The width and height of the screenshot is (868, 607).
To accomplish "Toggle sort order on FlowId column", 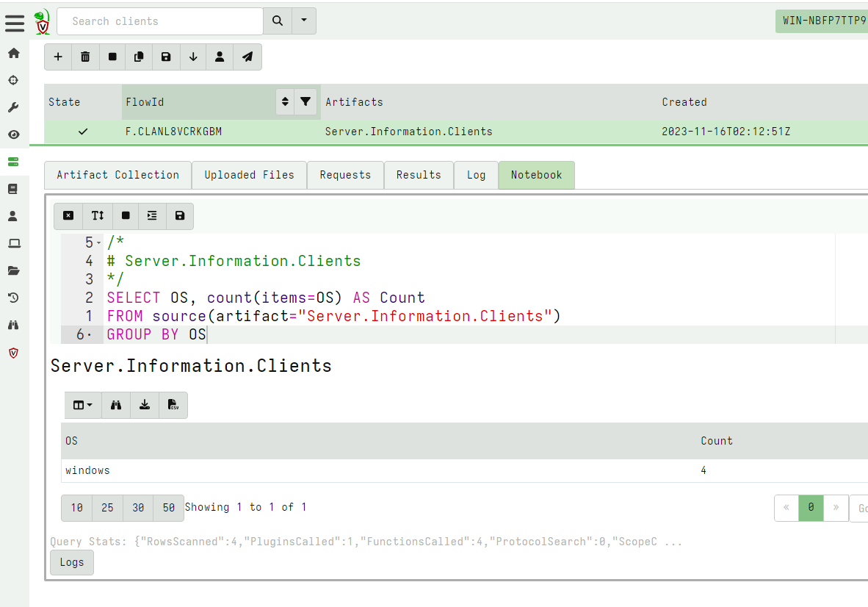I will coord(285,102).
